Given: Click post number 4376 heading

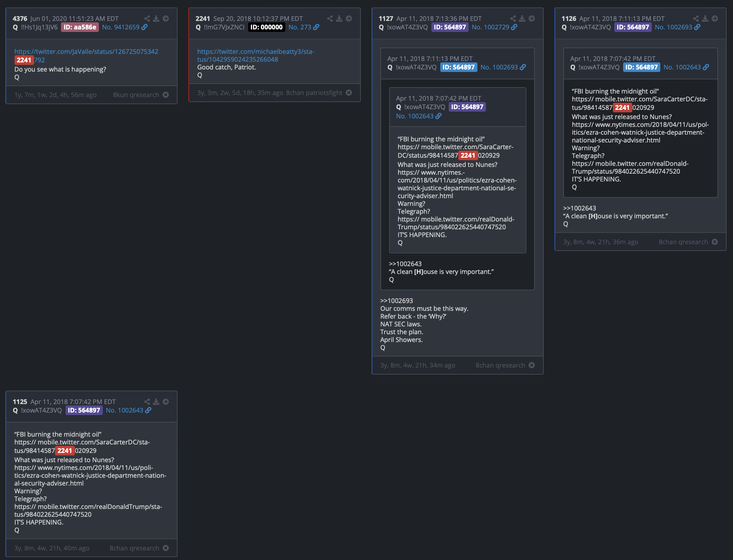Looking at the screenshot, I should (x=20, y=18).
